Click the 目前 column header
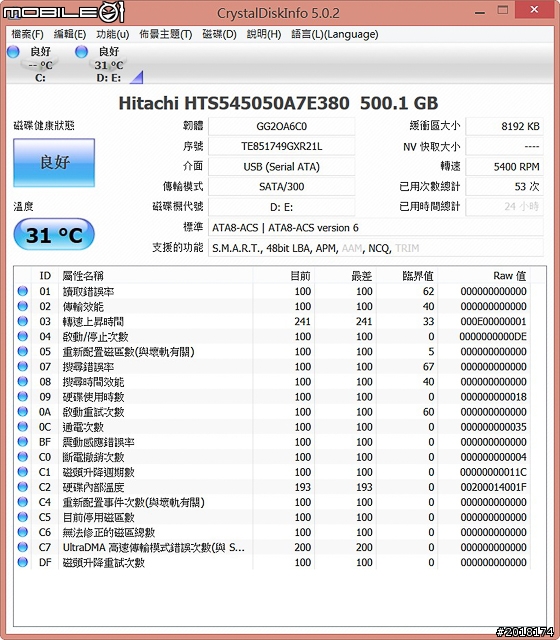This screenshot has height=640, width=560. click(284, 276)
